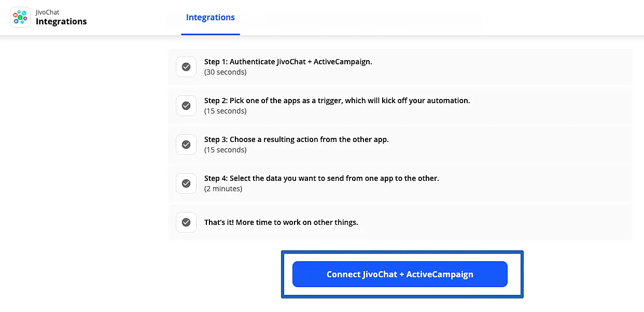Image resolution: width=644 pixels, height=312 pixels.
Task: Toggle the Step 1 authenticate checkmark
Action: pos(186,67)
